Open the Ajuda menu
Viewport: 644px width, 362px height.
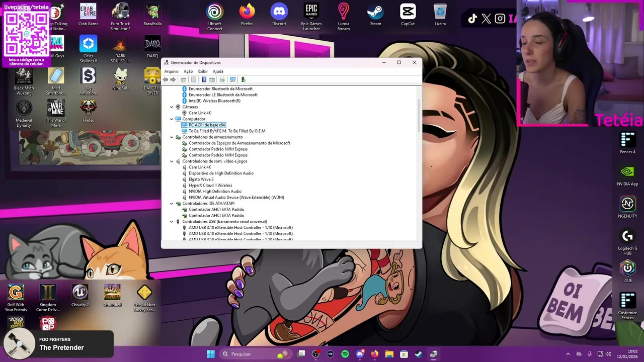(218, 71)
